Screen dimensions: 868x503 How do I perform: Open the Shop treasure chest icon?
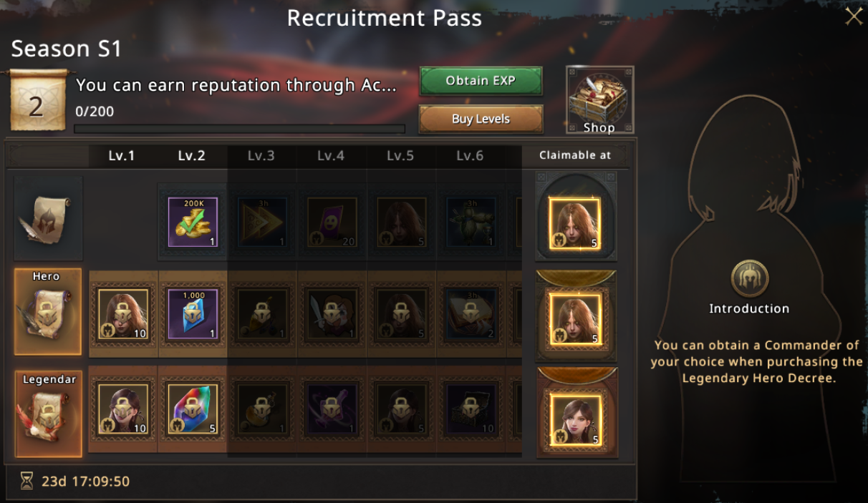599,99
